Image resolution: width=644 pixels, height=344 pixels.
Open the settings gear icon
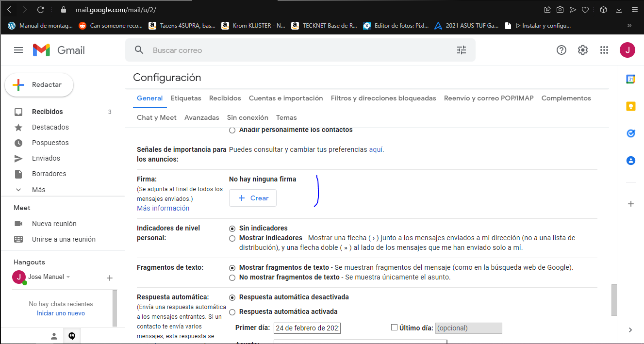(583, 50)
